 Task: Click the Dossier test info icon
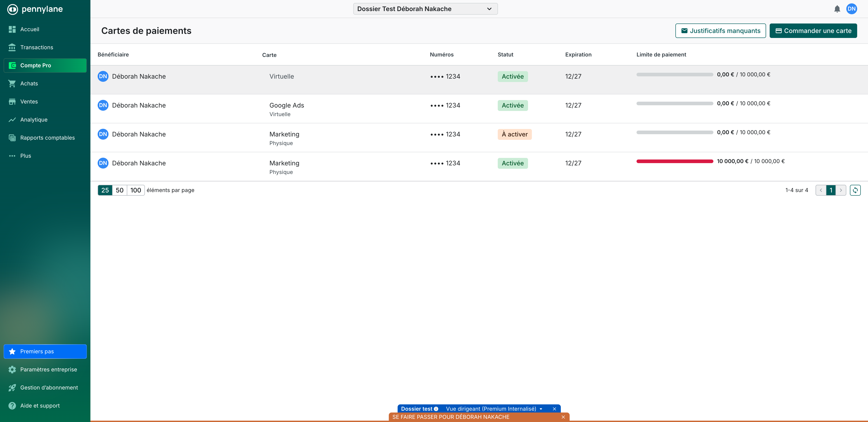(436, 409)
